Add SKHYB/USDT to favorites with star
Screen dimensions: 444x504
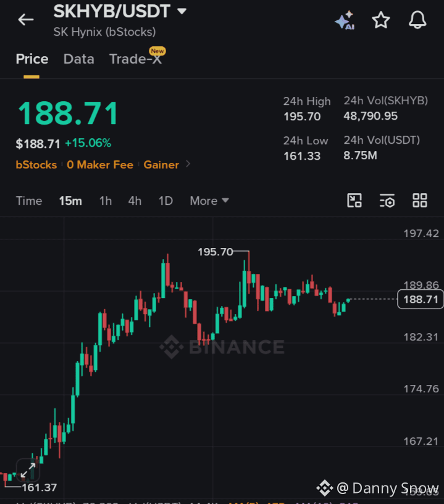pos(381,20)
